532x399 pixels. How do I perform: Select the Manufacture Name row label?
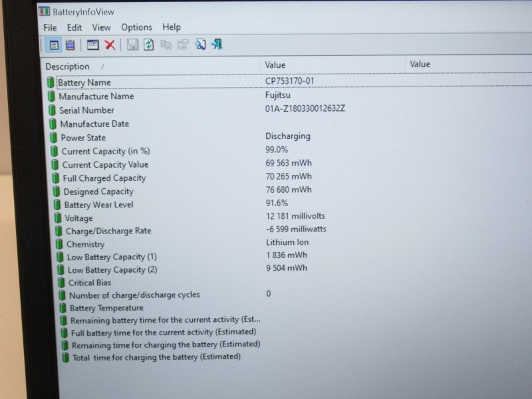(x=96, y=96)
